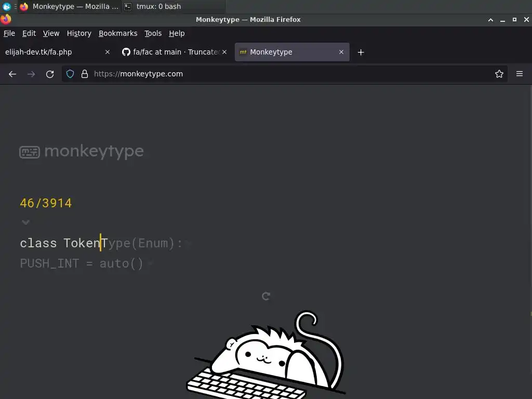Close the Monkeytype tab

341,52
